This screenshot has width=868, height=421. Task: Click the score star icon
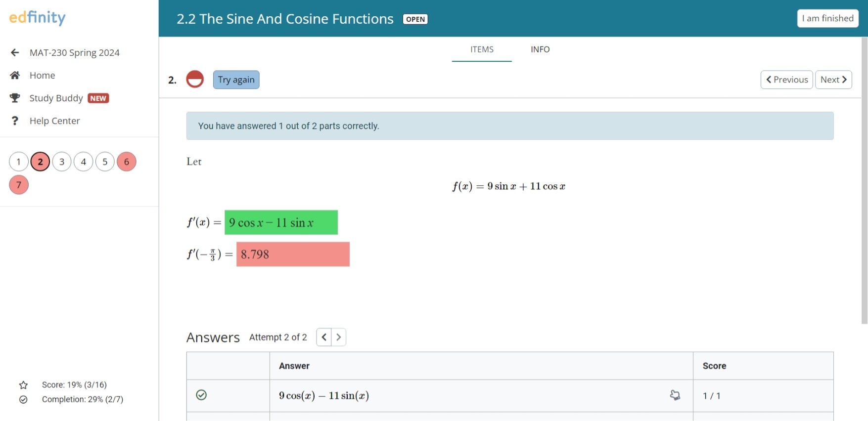coord(23,385)
